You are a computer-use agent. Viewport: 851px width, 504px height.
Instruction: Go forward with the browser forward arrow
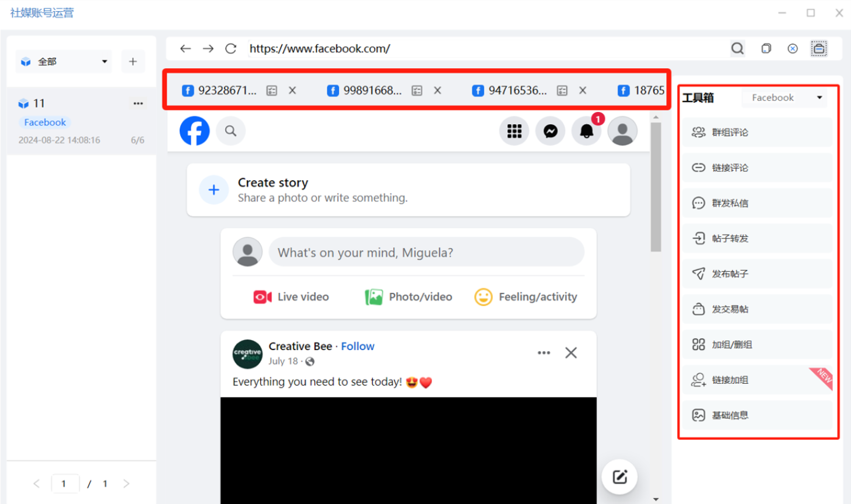coord(208,48)
